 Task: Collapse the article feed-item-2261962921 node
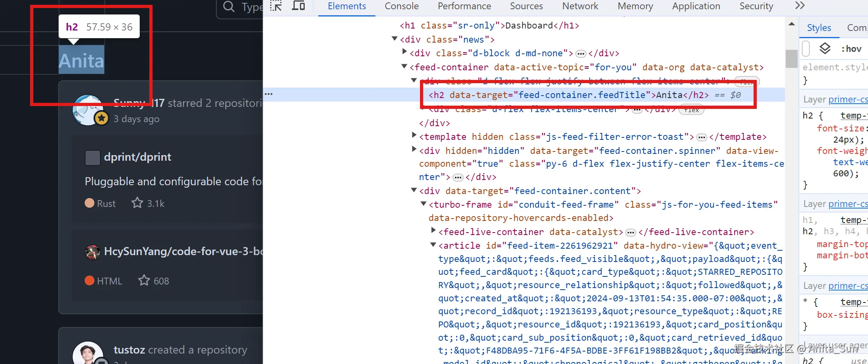[x=433, y=245]
